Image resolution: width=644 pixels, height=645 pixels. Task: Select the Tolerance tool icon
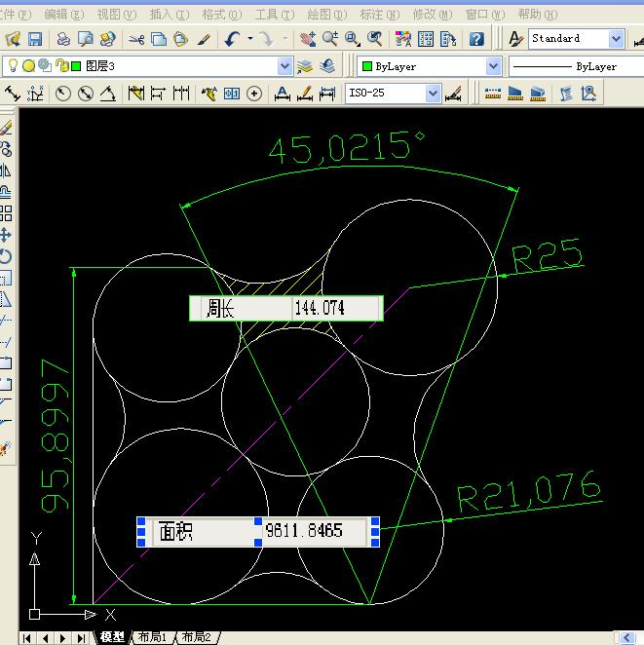[x=232, y=94]
